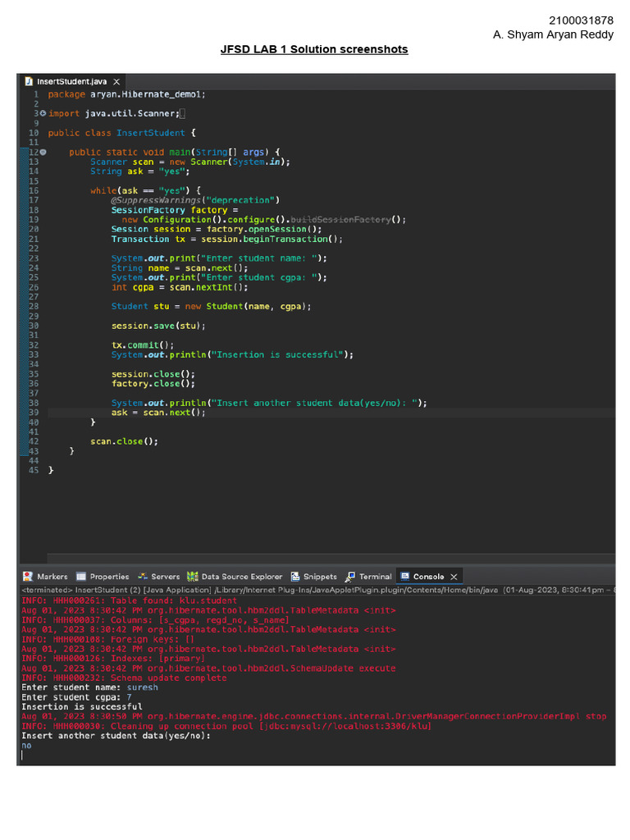Image resolution: width=630 pixels, height=840 pixels.
Task: Click the Console view icon
Action: coord(404,577)
